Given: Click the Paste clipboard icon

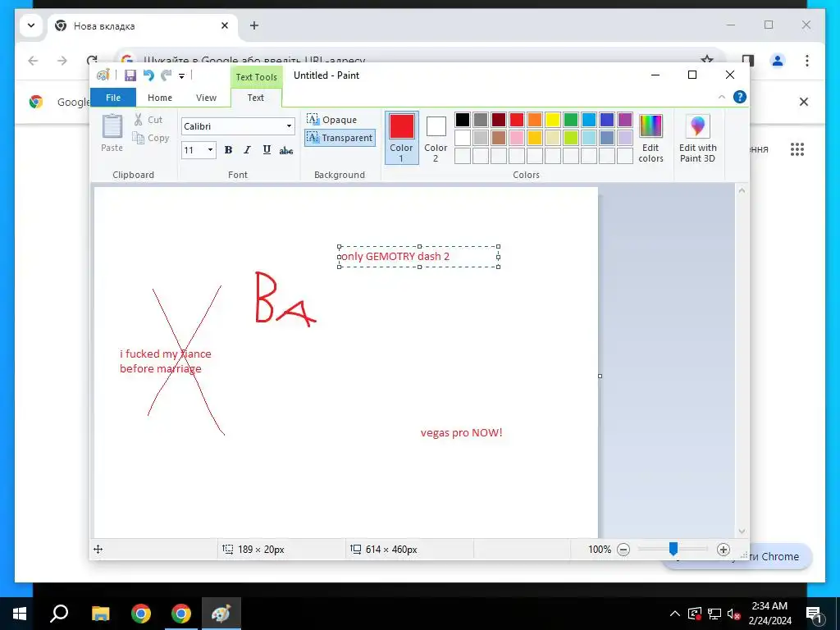Looking at the screenshot, I should click(112, 127).
